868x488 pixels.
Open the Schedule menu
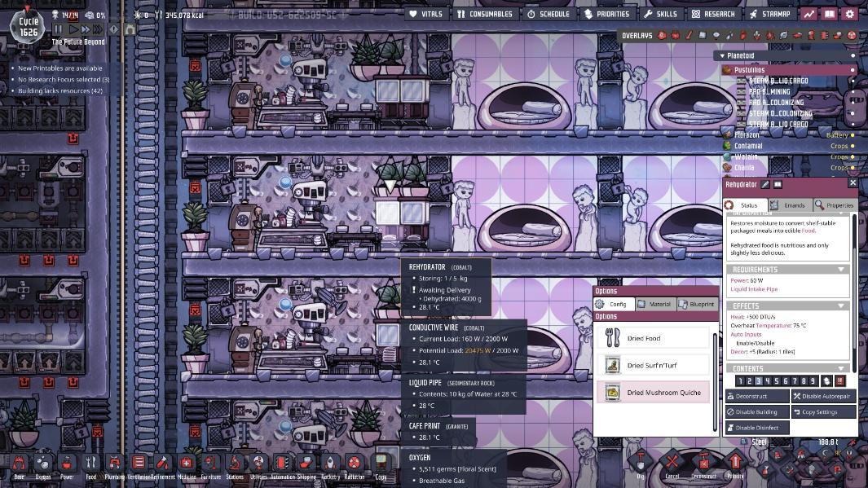[549, 14]
